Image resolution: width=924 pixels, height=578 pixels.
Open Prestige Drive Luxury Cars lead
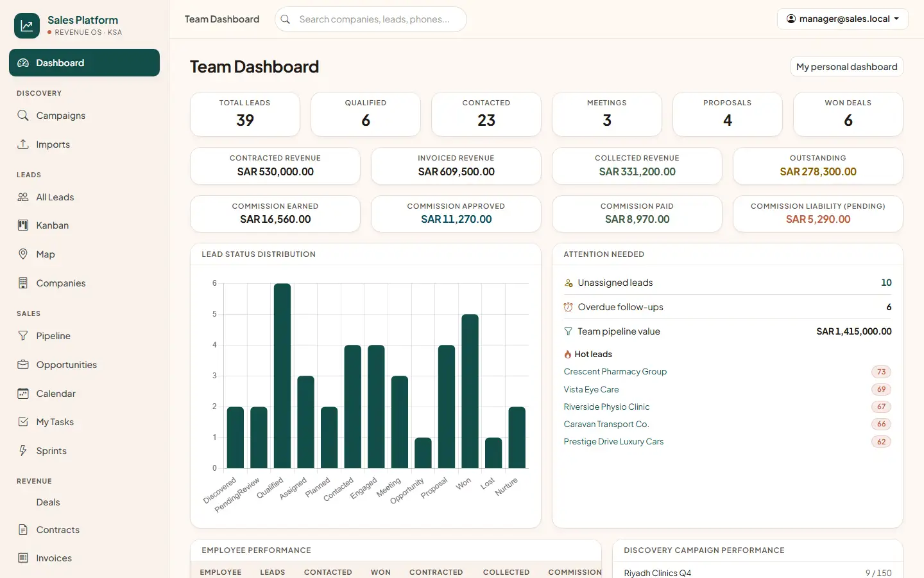point(613,441)
